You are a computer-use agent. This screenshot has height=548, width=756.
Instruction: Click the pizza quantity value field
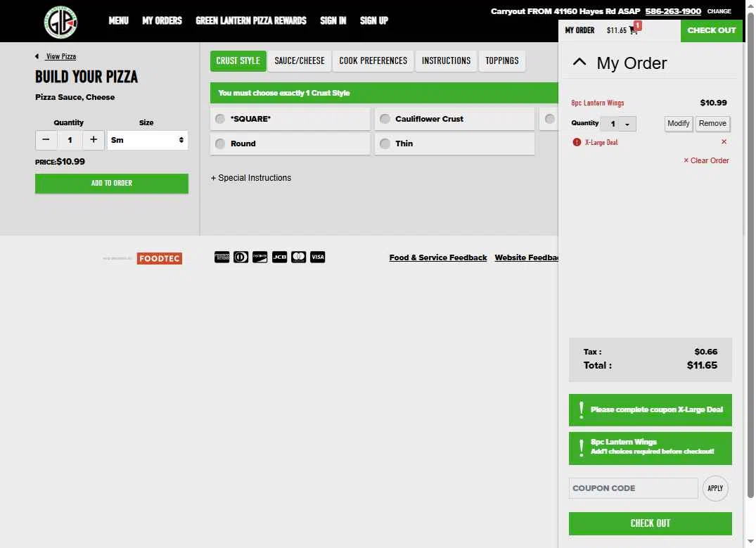click(70, 140)
